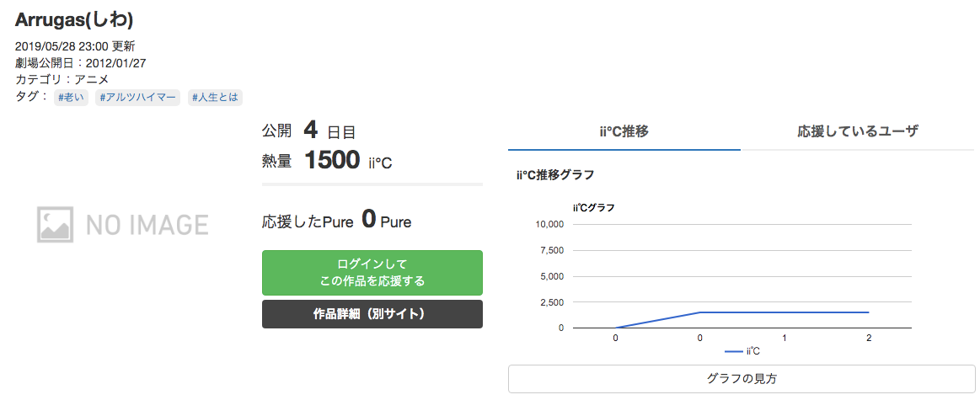Click the 0 Pure support count
980x400 pixels.
point(386,221)
